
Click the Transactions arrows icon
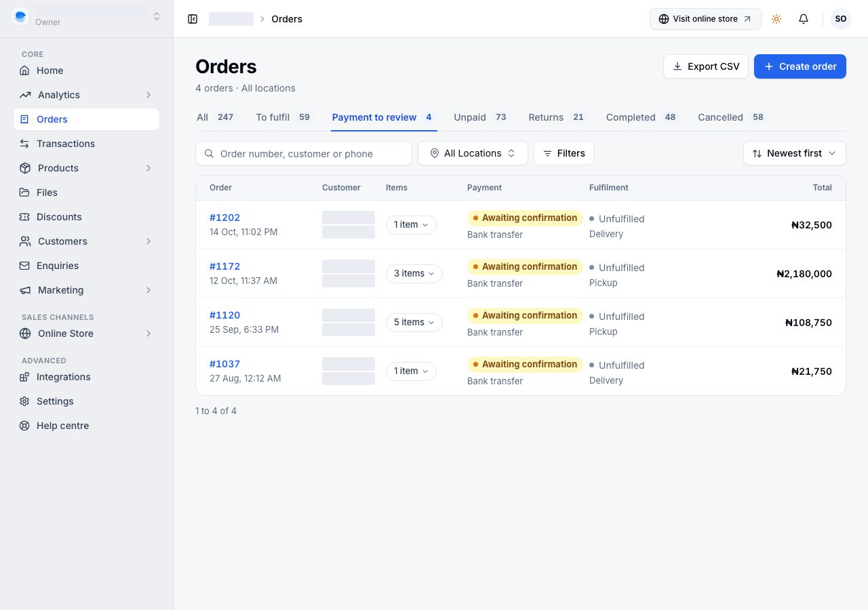pyautogui.click(x=25, y=144)
